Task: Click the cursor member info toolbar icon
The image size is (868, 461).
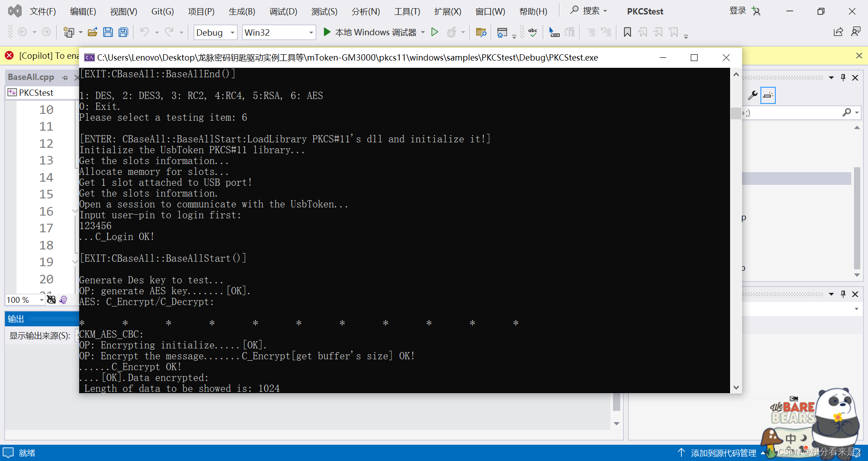Action: [x=554, y=32]
